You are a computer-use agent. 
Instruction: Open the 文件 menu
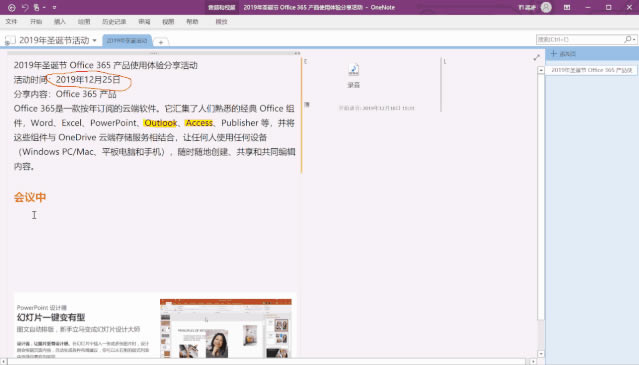11,22
